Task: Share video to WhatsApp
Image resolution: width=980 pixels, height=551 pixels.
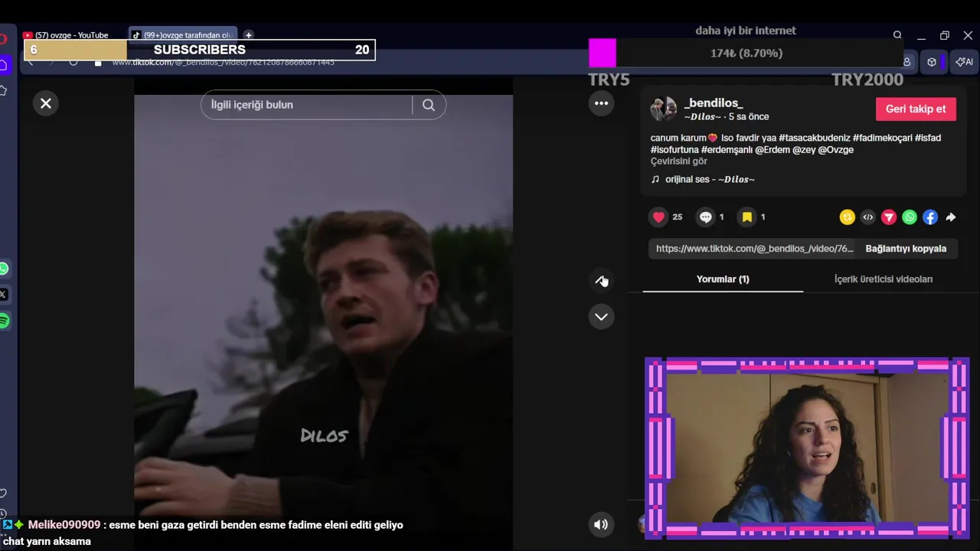Action: point(909,217)
